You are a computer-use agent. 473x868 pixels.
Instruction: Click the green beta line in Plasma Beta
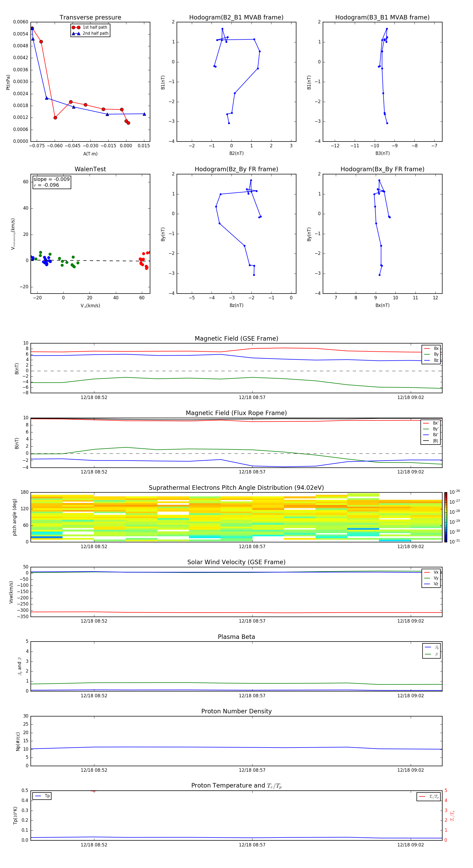(x=236, y=683)
